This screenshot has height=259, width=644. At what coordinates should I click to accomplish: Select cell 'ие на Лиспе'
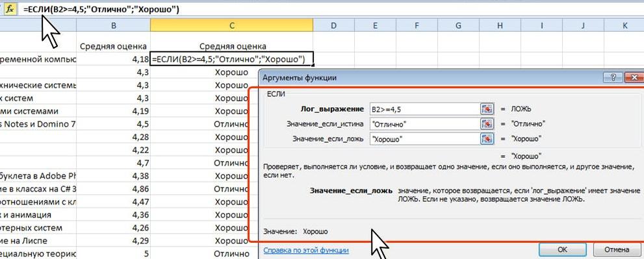pos(38,241)
